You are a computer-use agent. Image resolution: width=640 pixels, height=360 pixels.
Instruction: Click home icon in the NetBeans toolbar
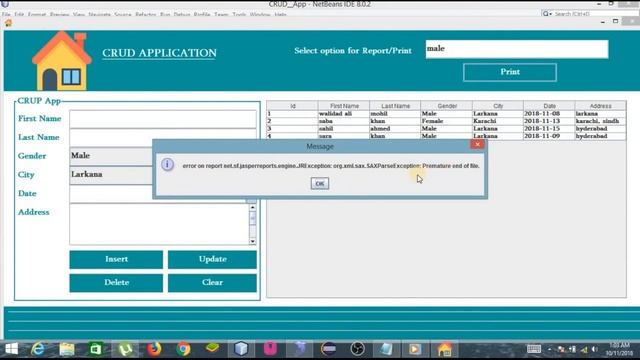pos(8,23)
